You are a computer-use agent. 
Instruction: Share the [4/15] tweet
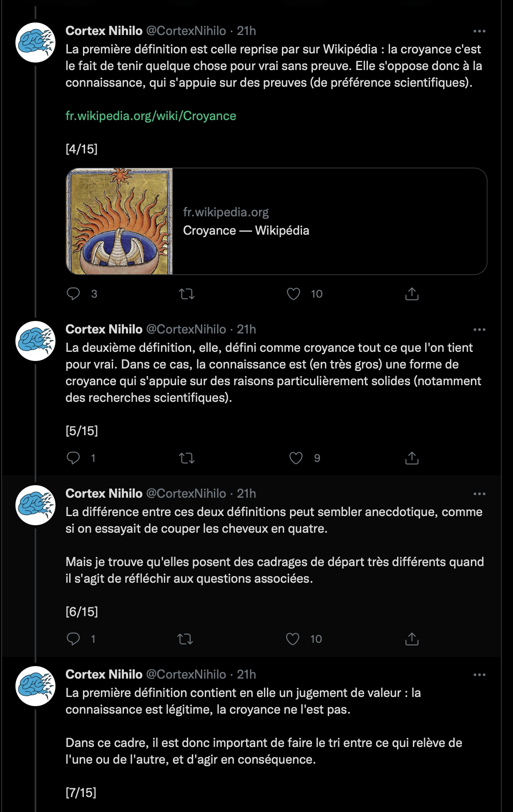tap(412, 294)
